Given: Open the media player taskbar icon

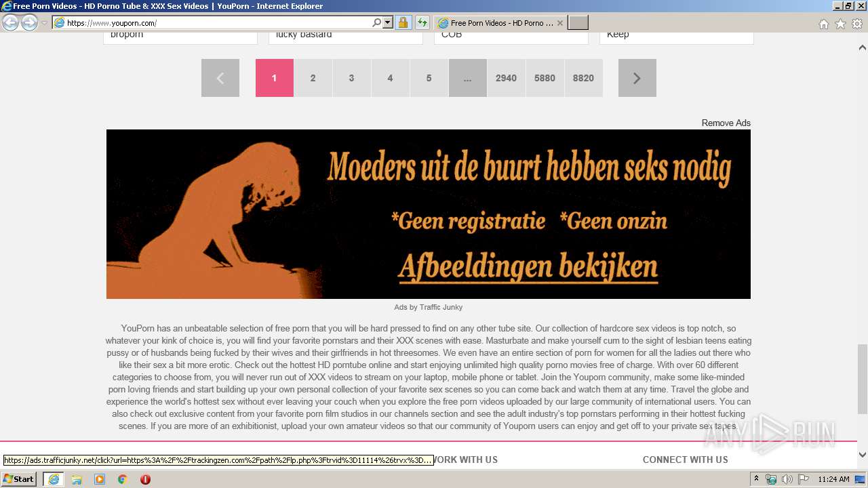Looking at the screenshot, I should pyautogui.click(x=100, y=479).
